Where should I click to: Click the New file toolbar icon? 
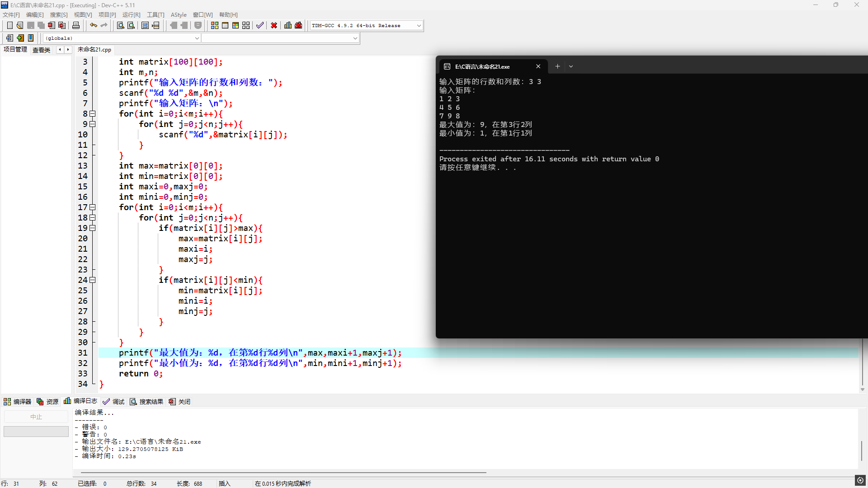(x=9, y=26)
